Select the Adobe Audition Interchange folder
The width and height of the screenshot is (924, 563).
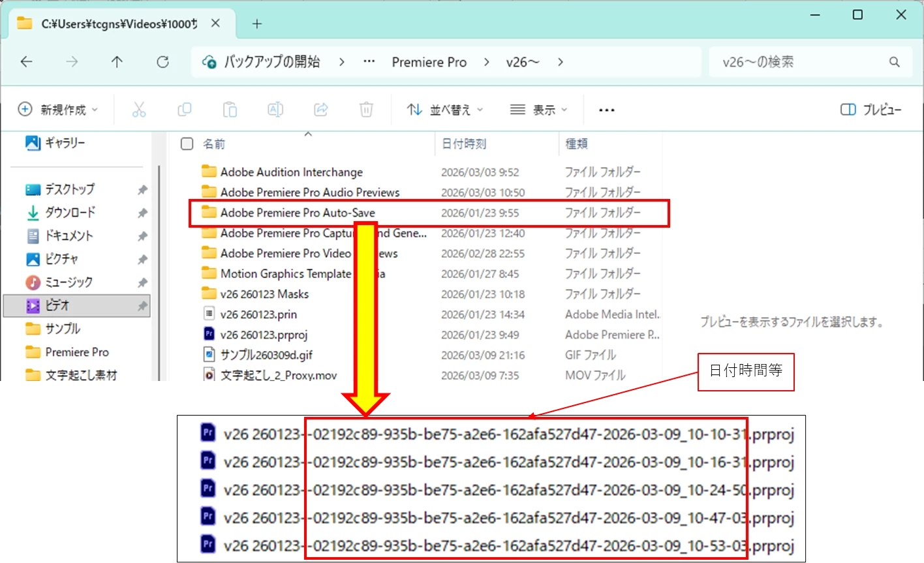tap(291, 172)
